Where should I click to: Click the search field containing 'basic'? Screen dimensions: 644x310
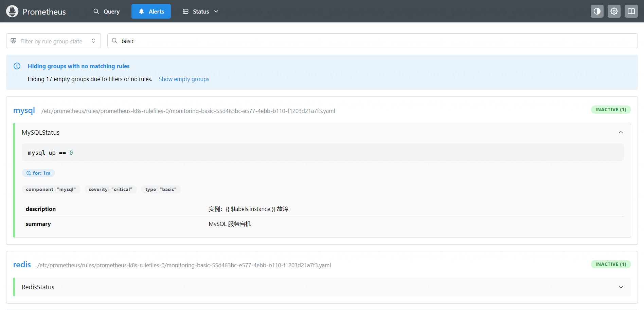click(374, 41)
